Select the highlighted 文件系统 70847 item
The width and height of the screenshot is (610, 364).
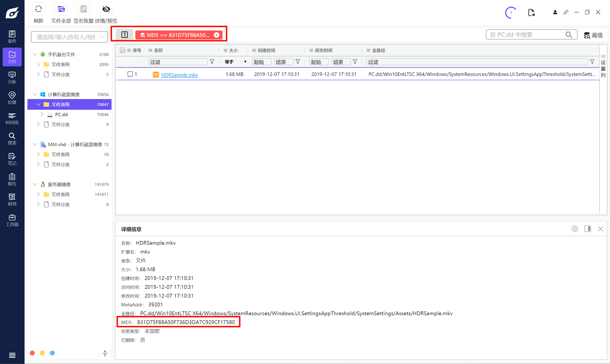click(70, 104)
